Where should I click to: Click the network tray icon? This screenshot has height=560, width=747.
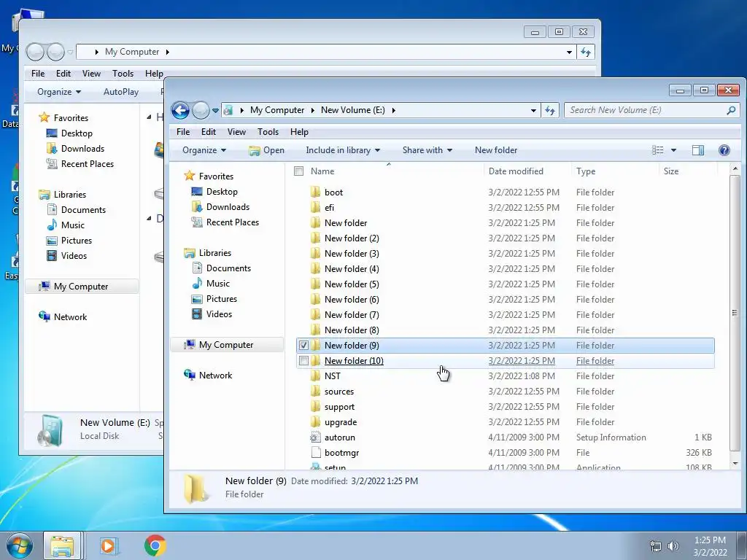tap(656, 546)
